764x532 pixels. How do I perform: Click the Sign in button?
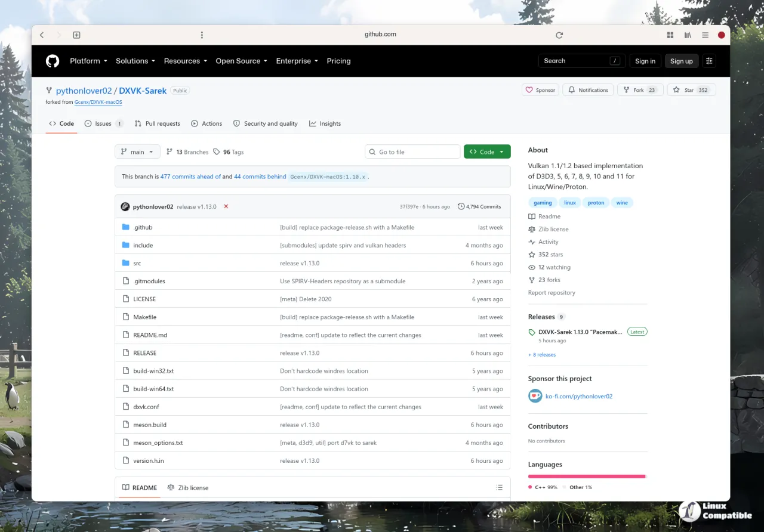point(645,61)
